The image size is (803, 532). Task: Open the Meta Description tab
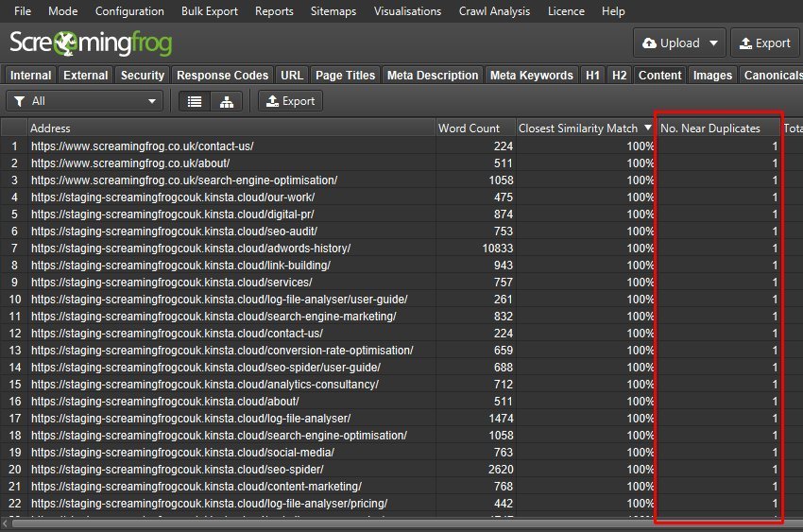pyautogui.click(x=433, y=76)
